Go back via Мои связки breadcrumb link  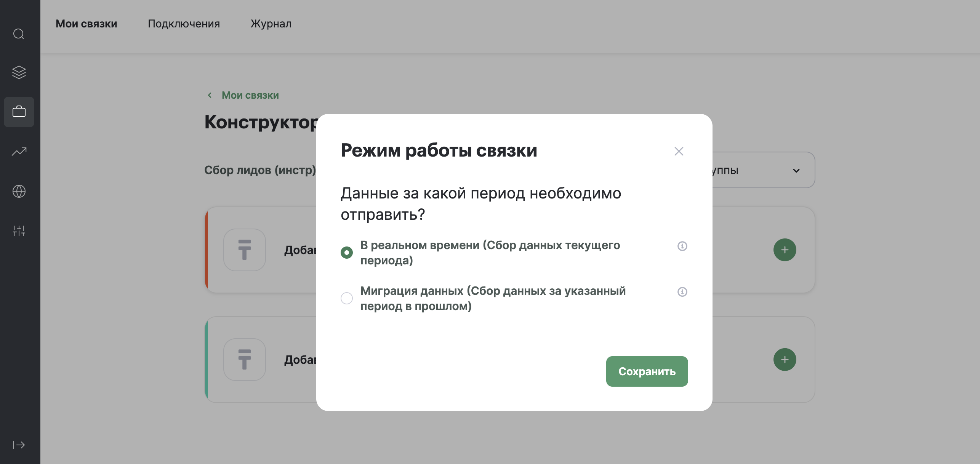250,95
